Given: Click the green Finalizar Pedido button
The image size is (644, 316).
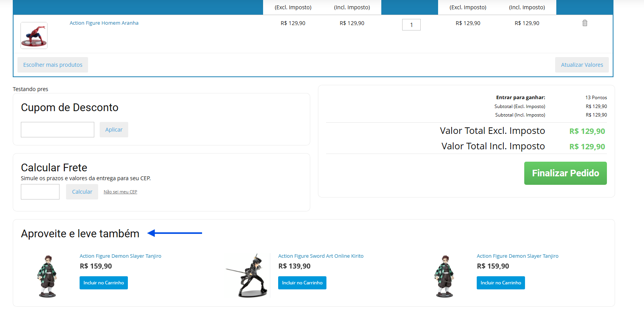Looking at the screenshot, I should (x=565, y=173).
